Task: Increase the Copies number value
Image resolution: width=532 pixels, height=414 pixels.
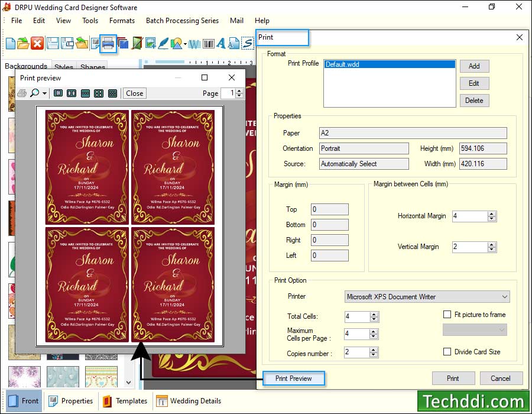Action: pyautogui.click(x=374, y=350)
